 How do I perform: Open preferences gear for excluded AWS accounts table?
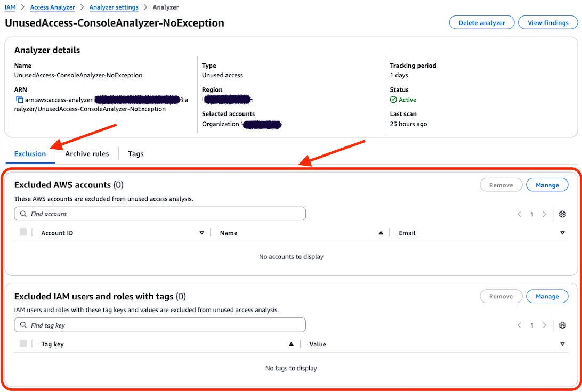coord(562,214)
